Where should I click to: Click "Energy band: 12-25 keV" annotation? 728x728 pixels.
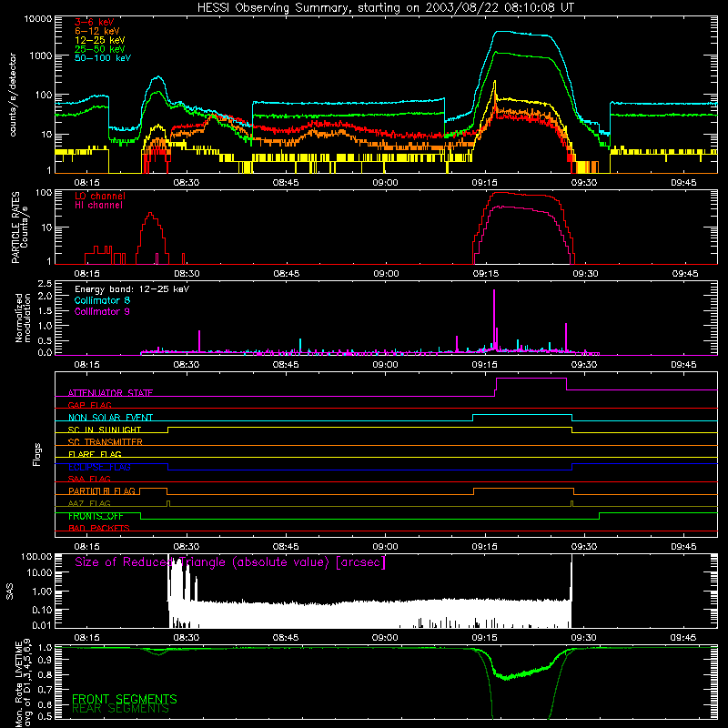(x=132, y=289)
